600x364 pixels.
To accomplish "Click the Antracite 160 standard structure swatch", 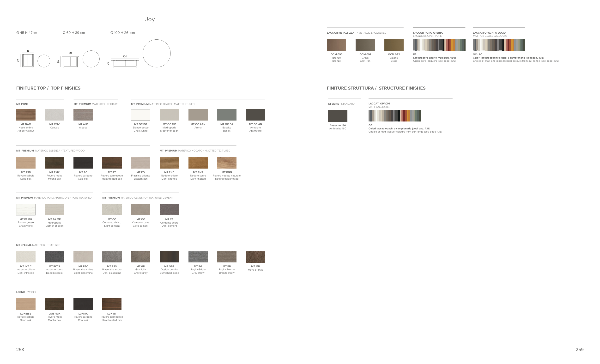I will coord(338,116).
